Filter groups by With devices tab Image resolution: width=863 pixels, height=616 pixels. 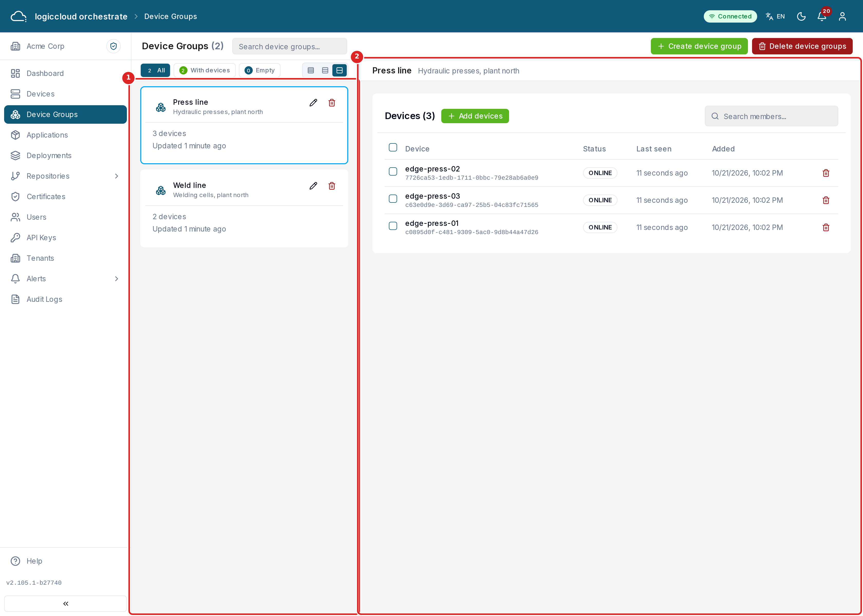coord(204,70)
